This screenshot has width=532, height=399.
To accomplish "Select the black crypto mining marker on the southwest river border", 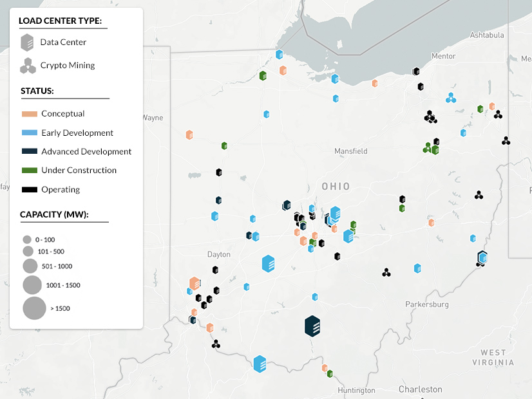I will (216, 344).
